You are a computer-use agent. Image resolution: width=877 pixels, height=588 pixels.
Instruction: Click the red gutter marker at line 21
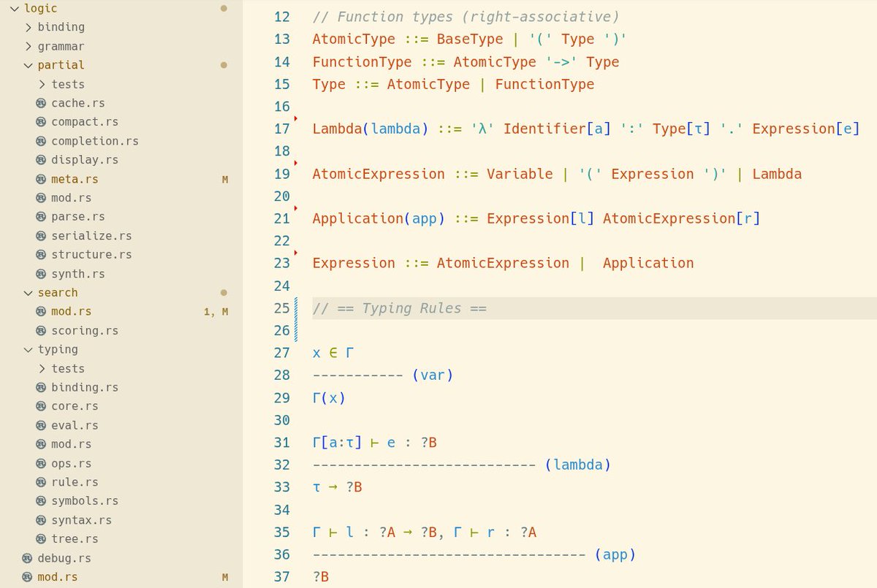[295, 207]
